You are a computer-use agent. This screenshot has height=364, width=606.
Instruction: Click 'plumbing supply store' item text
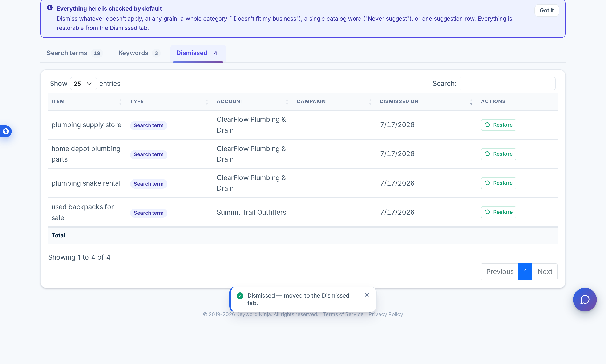86,125
